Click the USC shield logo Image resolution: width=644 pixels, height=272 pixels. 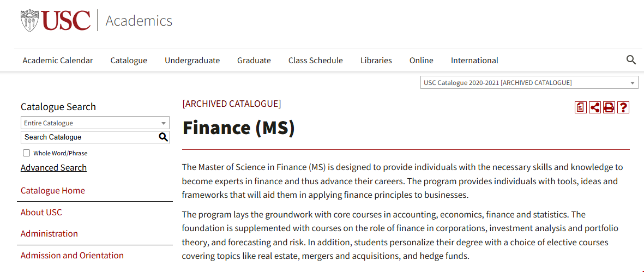coord(29,21)
